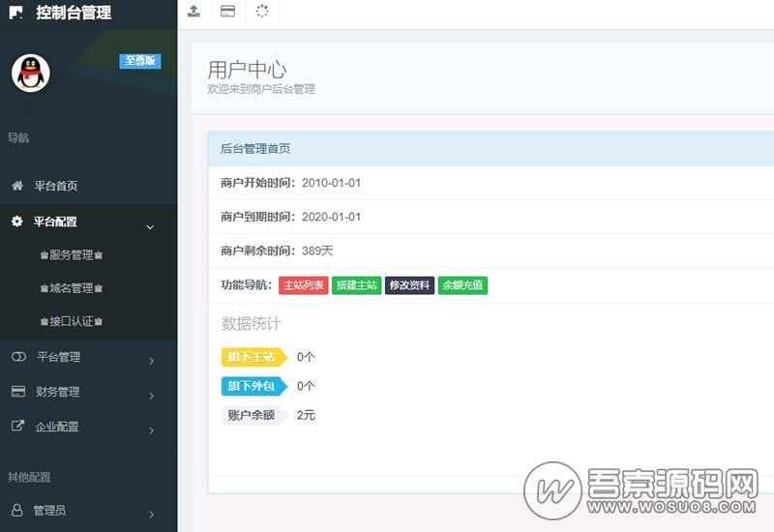Click the upload icon in top toolbar
The height and width of the screenshot is (532, 774).
click(193, 12)
